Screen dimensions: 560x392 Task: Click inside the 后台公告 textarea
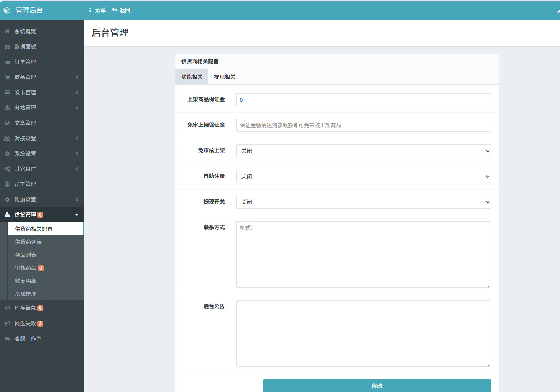[x=364, y=334]
